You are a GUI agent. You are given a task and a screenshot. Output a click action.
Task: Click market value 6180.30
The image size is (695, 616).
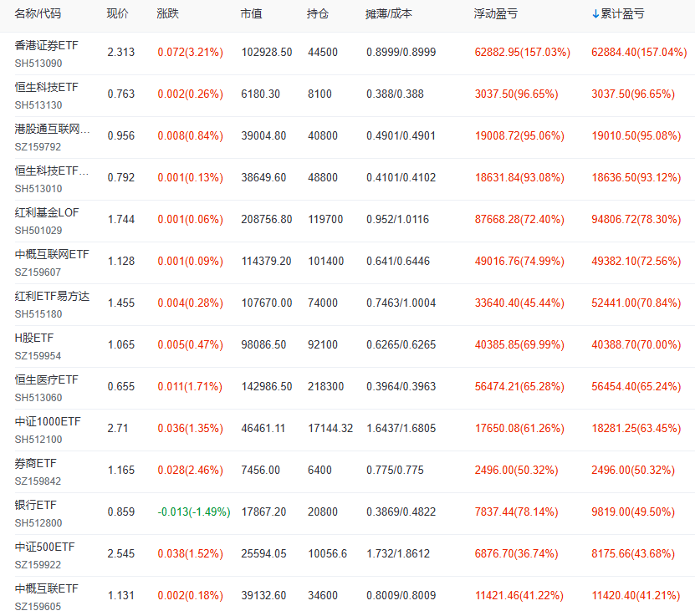pos(261,94)
